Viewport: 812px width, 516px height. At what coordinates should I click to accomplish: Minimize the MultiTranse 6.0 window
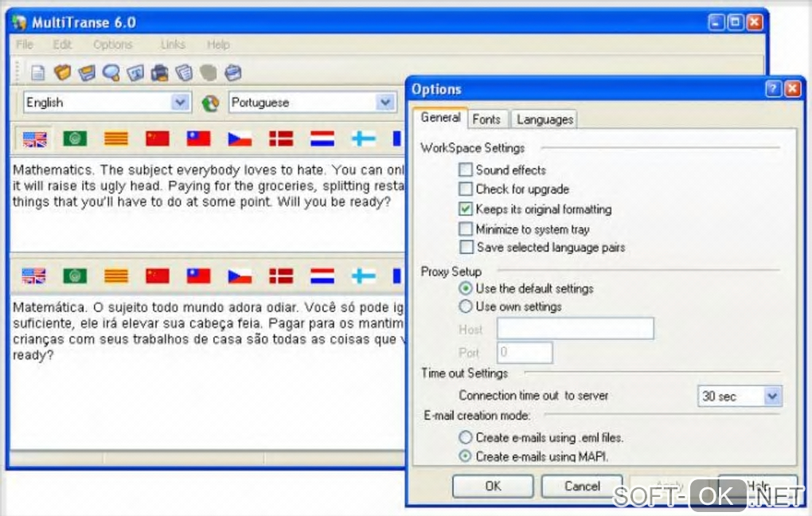716,22
